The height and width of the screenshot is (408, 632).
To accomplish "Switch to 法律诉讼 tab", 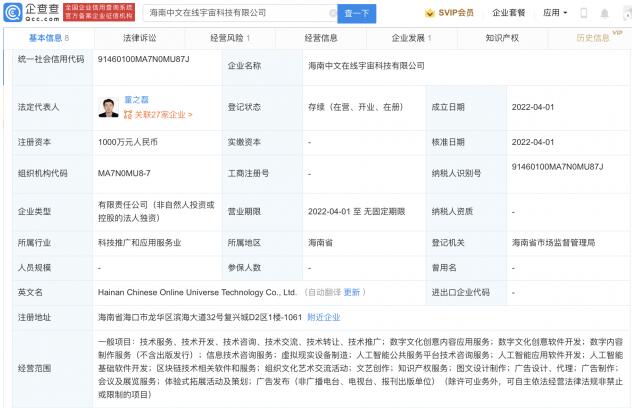I will tap(139, 38).
